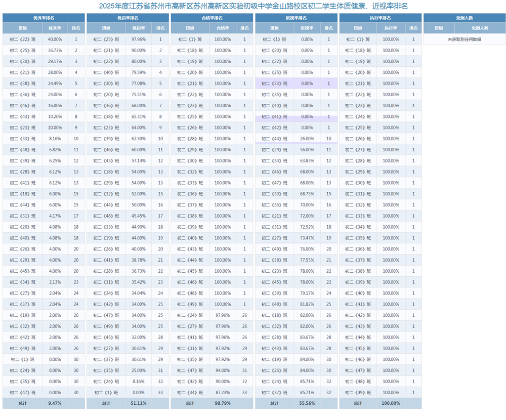This screenshot has height=420, width=506.
Task: Click the page title about 2025年度 ranking
Action: (253, 6)
